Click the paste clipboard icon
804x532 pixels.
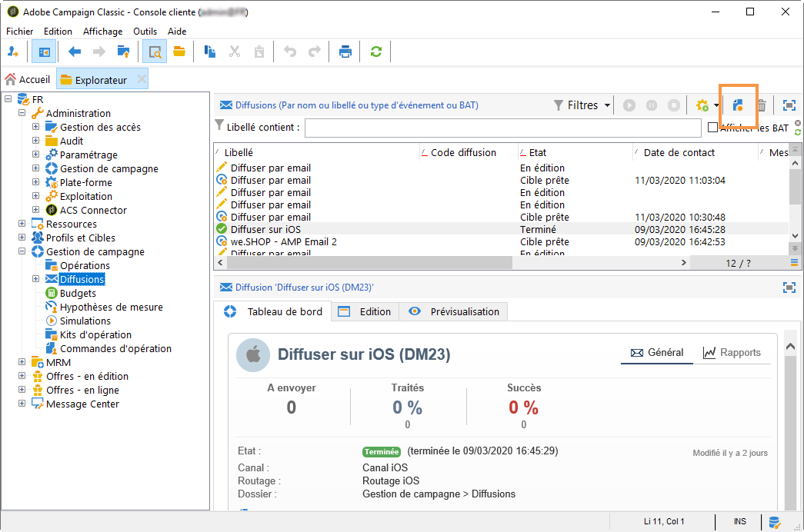coord(259,52)
